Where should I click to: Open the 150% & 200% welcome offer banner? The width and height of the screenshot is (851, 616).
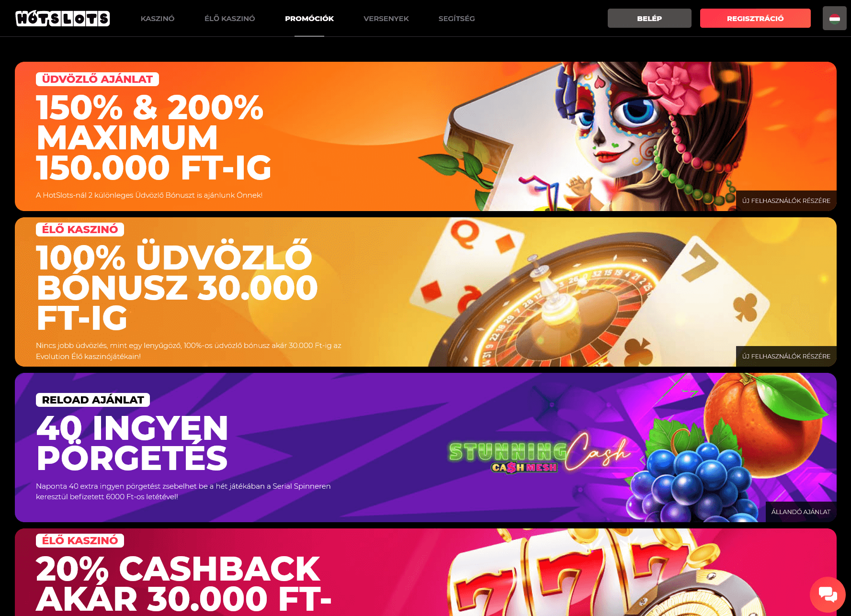426,136
